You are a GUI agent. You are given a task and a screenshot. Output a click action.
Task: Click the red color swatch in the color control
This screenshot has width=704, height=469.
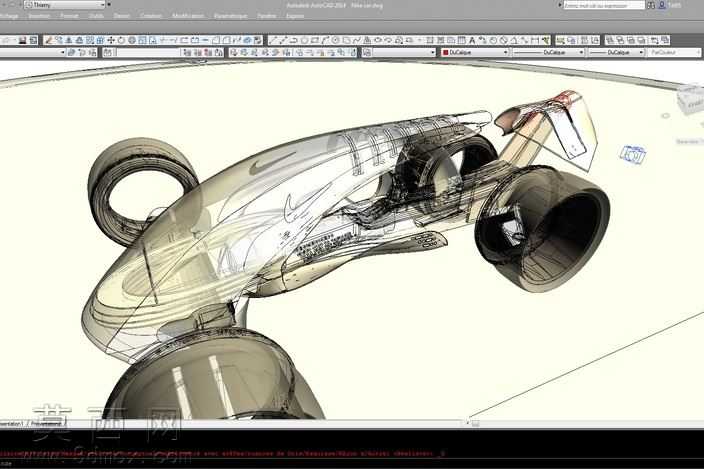[x=445, y=53]
